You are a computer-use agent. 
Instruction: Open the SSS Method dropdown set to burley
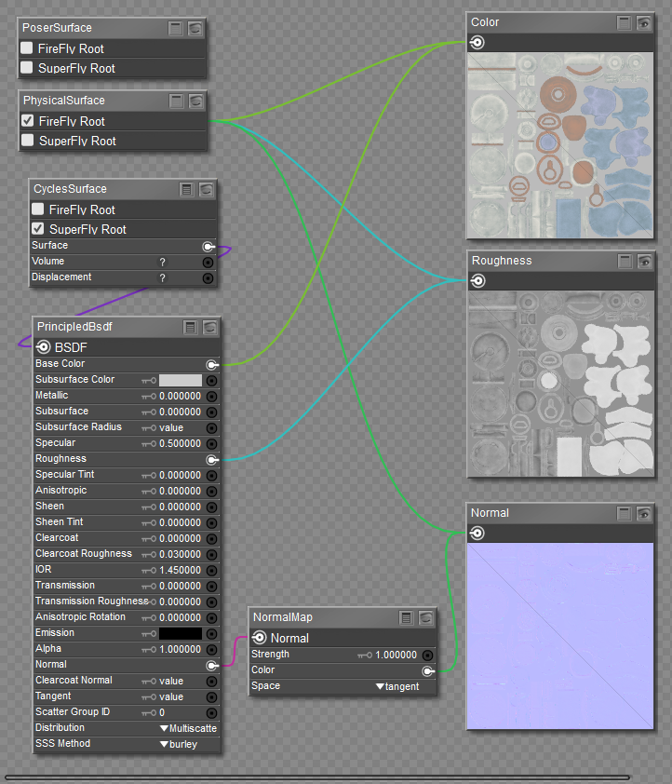(179, 745)
